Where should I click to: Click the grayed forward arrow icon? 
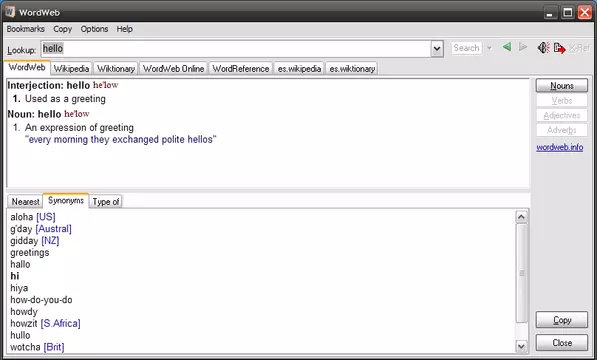pos(523,47)
